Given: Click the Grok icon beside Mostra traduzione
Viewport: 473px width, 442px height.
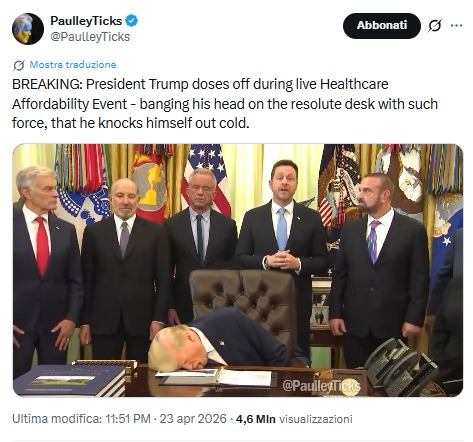Looking at the screenshot, I should tap(18, 65).
